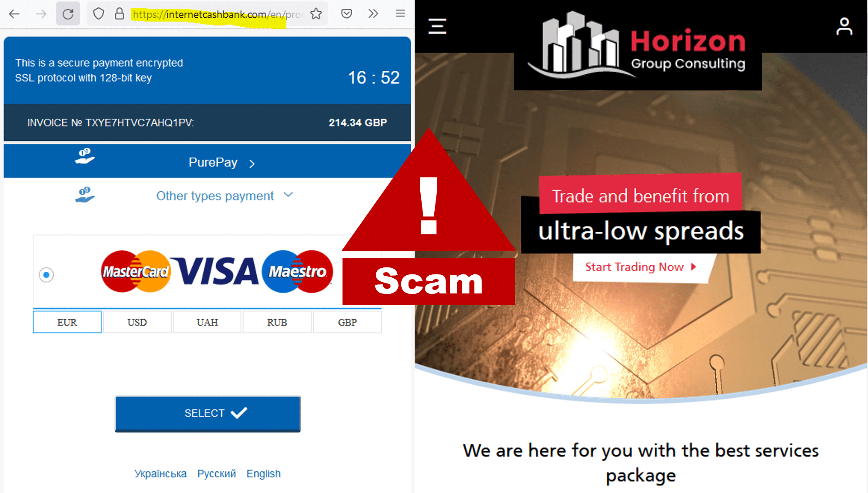Viewport: 868px width, 493px height.
Task: Open the browser extensions chevron menu
Action: (x=372, y=14)
